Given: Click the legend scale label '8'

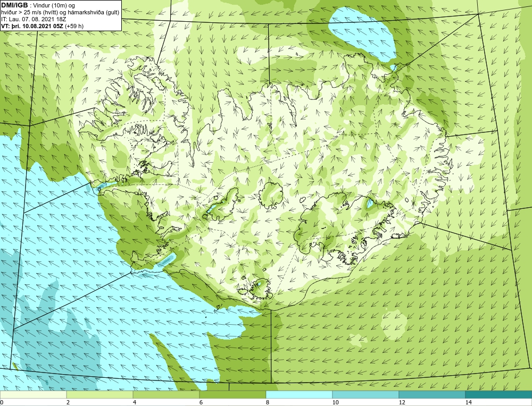Looking at the screenshot, I should (268, 402).
